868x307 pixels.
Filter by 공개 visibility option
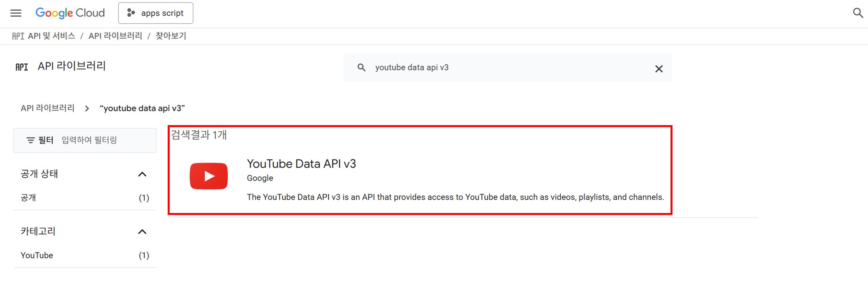pyautogui.click(x=29, y=198)
